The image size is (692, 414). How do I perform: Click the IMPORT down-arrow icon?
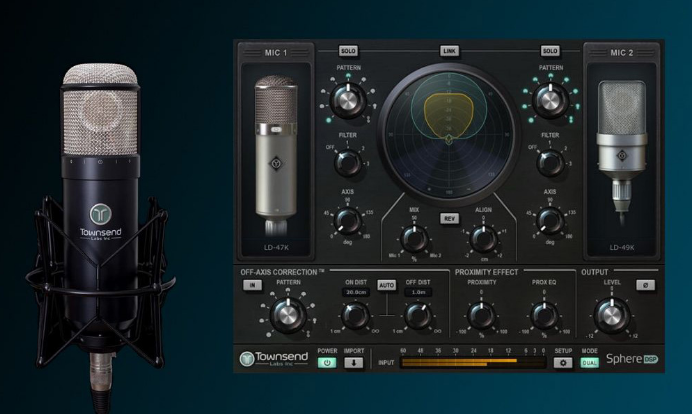(354, 363)
